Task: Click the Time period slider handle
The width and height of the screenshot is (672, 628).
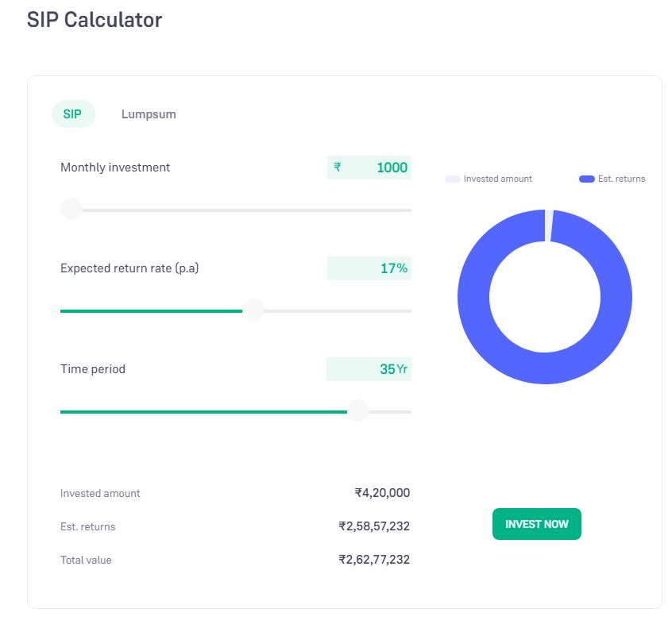Action: (358, 411)
